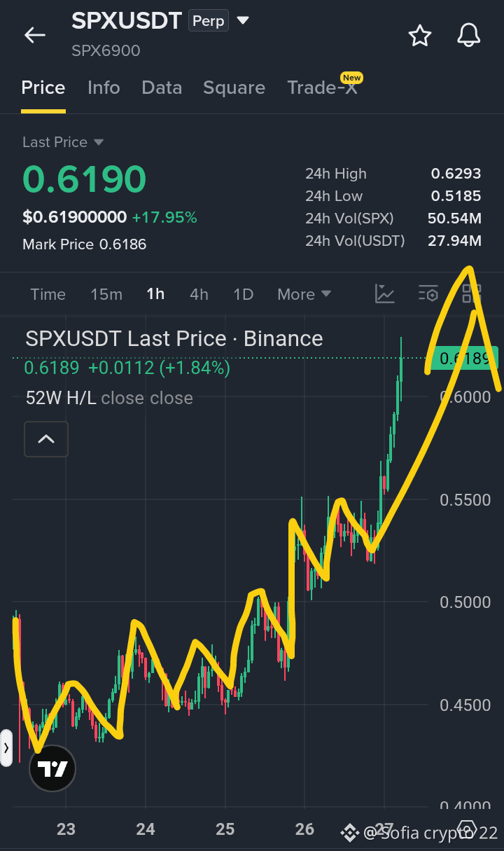This screenshot has height=851, width=504.
Task: Click the large 0.6190 last price
Action: [84, 179]
